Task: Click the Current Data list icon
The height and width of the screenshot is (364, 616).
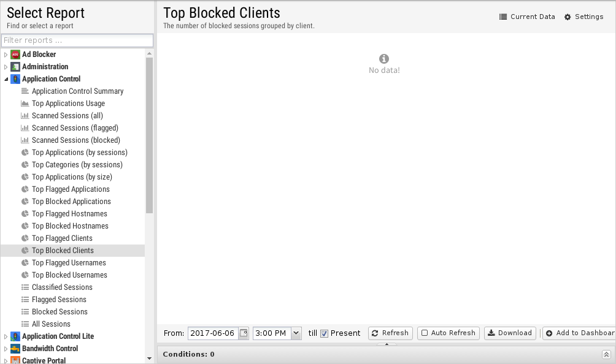Action: 503,17
